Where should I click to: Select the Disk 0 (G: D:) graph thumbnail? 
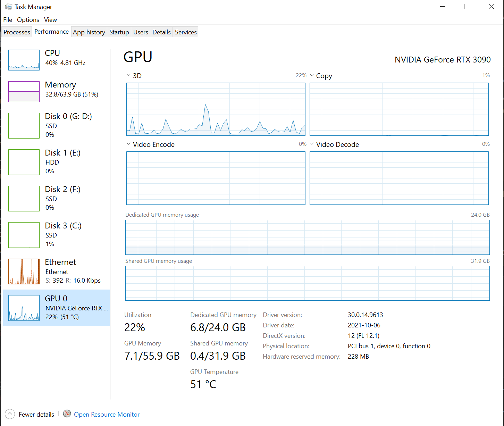tap(24, 126)
